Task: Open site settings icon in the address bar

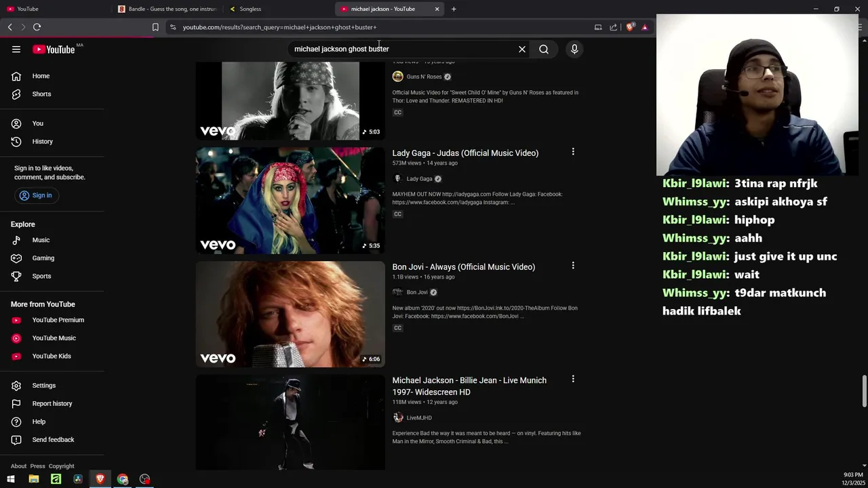Action: pos(173,27)
